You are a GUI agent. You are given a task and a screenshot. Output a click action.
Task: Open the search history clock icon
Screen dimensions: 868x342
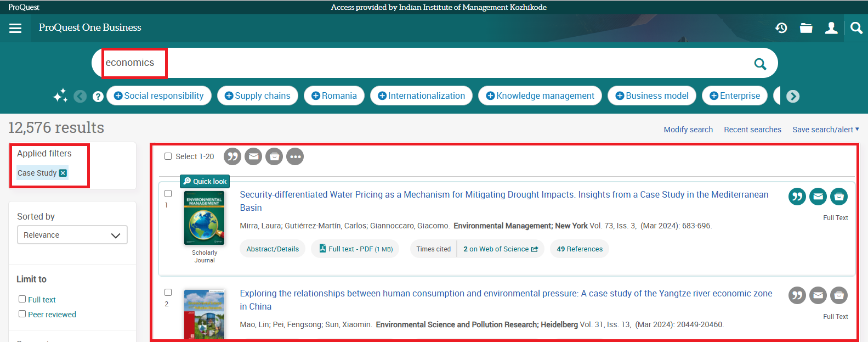[781, 28]
